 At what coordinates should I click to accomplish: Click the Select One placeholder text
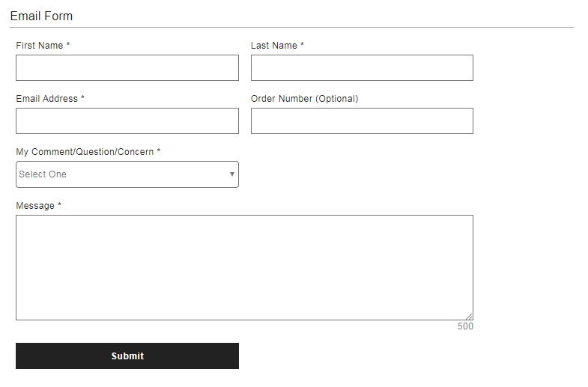coord(43,174)
